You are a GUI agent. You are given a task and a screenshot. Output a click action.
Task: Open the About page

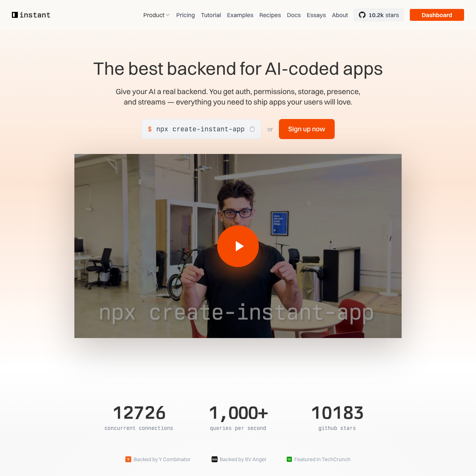pos(340,15)
